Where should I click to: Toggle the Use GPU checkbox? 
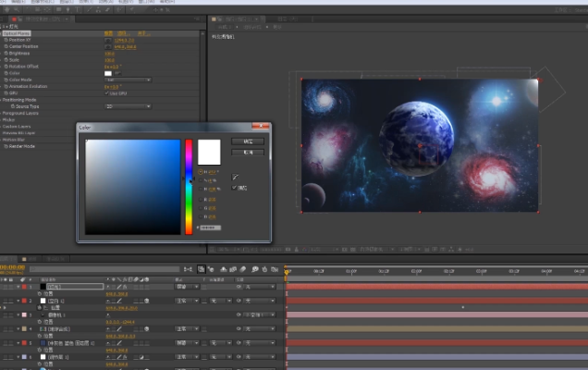(108, 92)
